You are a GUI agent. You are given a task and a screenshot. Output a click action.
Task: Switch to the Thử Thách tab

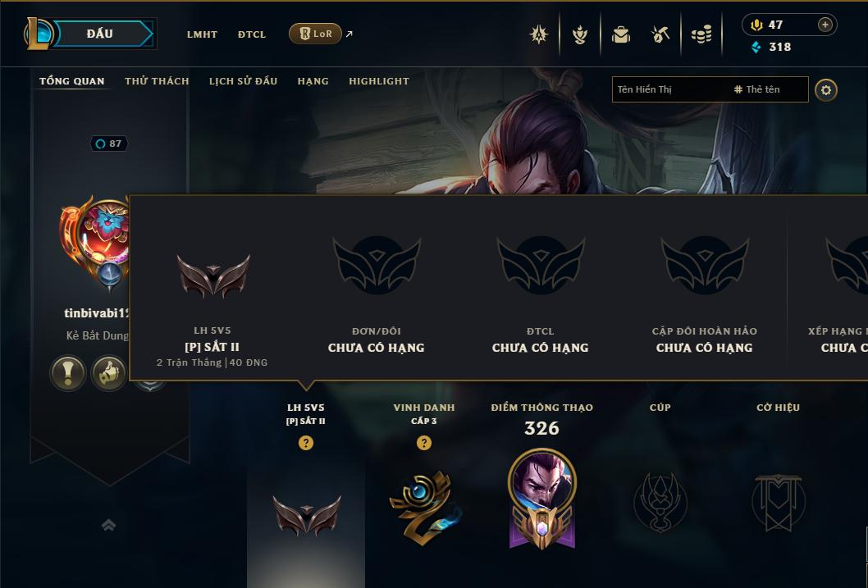(x=157, y=80)
